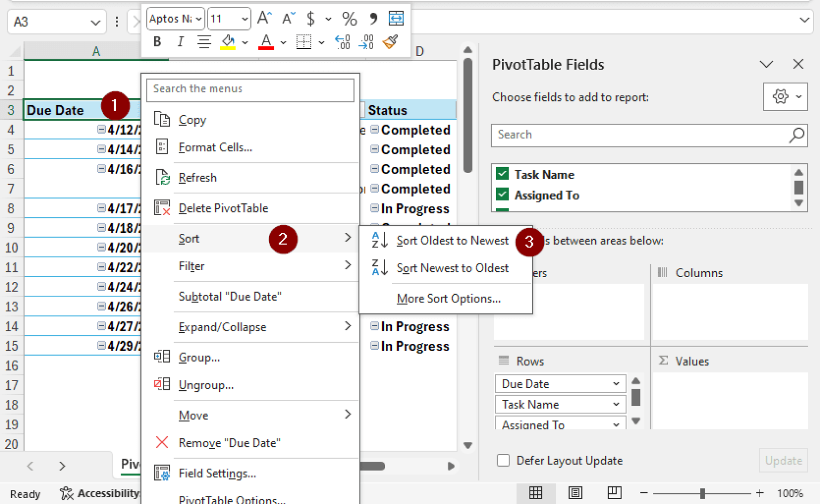This screenshot has height=504, width=820.
Task: Open More Sort Options dialog
Action: click(448, 298)
